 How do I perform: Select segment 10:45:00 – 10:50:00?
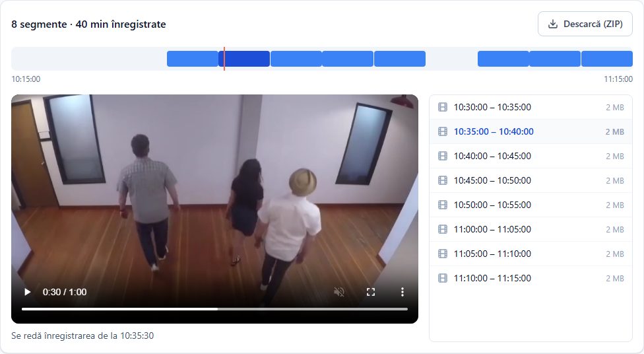click(x=531, y=180)
